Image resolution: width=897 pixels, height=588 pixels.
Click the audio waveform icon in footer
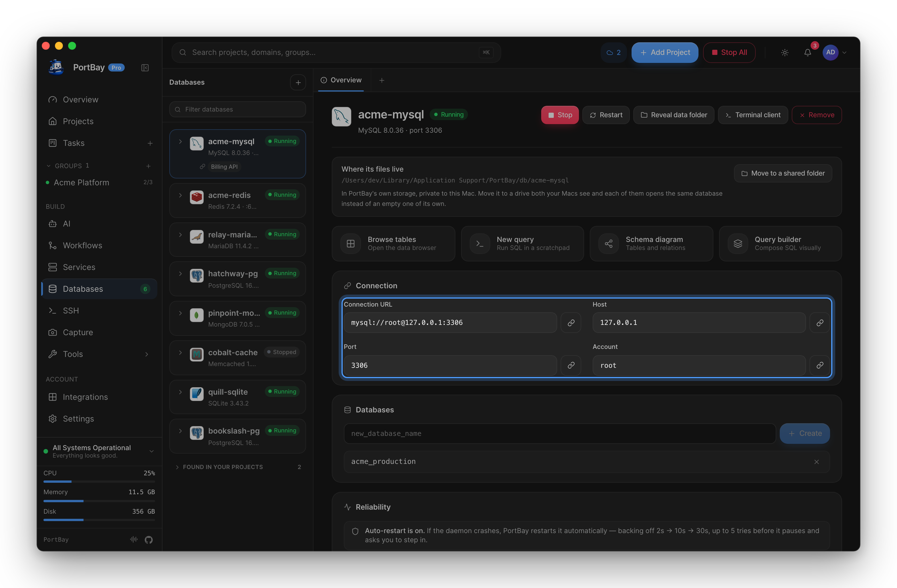(134, 539)
